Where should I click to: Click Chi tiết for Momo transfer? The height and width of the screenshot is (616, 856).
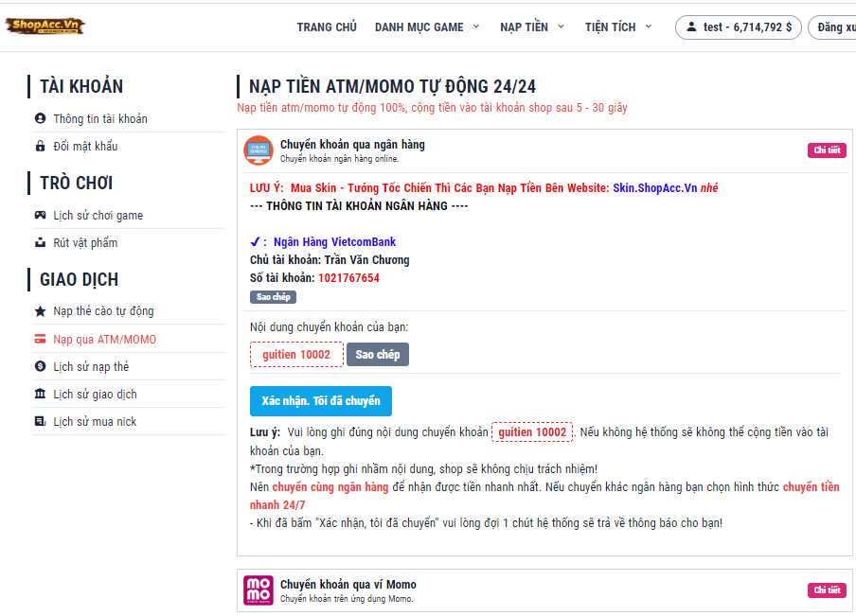point(827,590)
